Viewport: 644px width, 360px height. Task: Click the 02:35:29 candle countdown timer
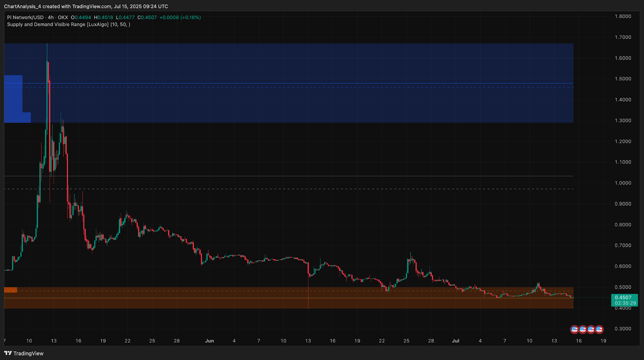tap(625, 303)
